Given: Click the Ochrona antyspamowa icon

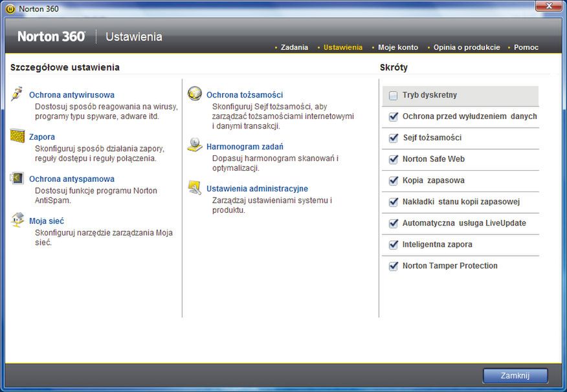Looking at the screenshot, I should [x=17, y=178].
